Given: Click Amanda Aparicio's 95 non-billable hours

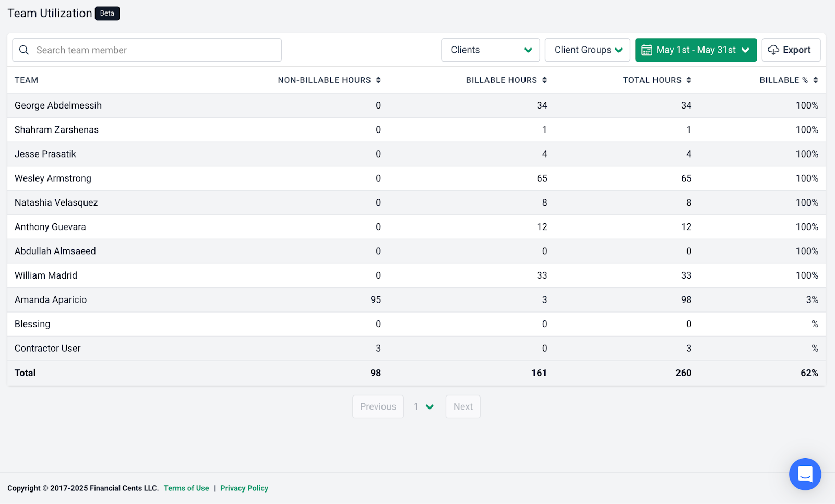Looking at the screenshot, I should click(376, 300).
